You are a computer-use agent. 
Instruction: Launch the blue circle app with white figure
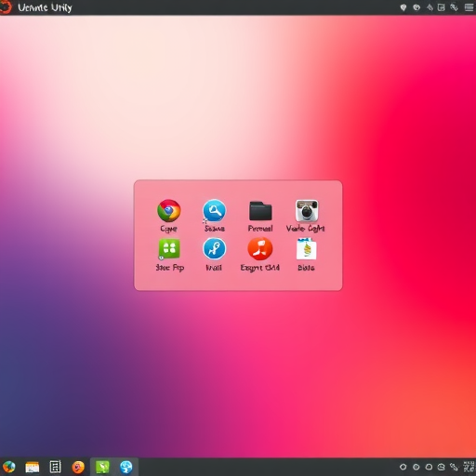pos(214,249)
